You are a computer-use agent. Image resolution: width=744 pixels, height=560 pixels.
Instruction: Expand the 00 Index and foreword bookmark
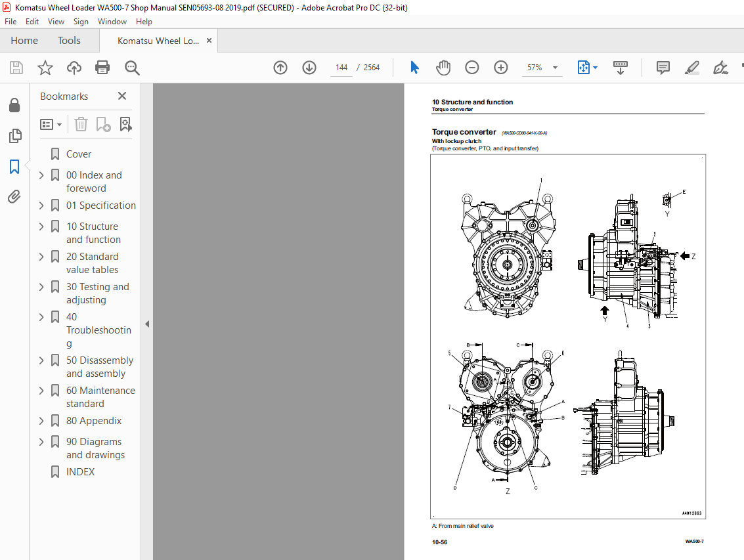[x=41, y=175]
